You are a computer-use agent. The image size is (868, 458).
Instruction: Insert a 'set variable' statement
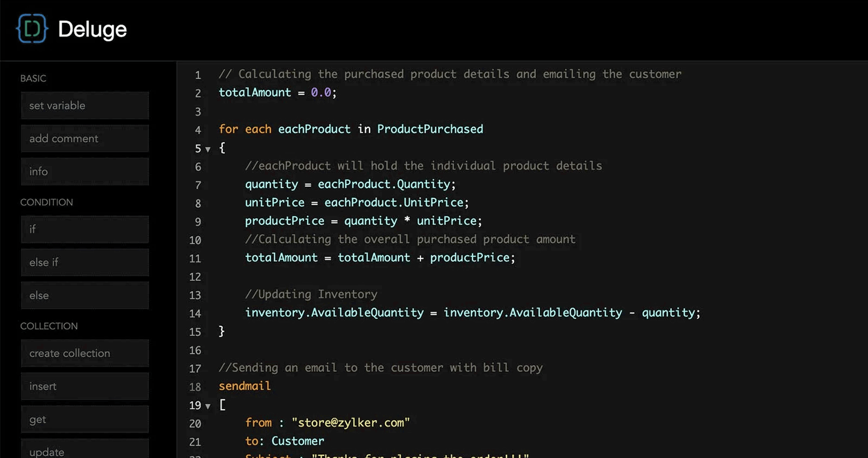(85, 106)
